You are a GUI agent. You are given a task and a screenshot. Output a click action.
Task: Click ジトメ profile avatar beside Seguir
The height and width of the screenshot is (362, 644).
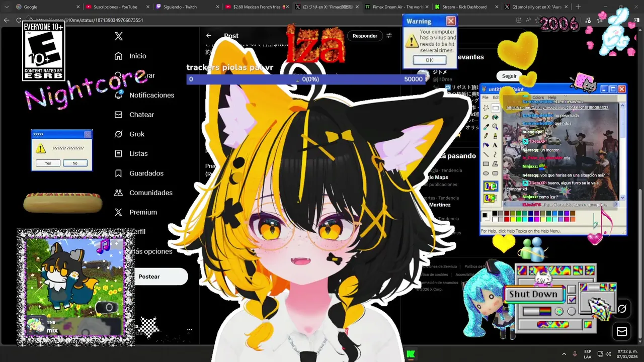[x=423, y=76]
